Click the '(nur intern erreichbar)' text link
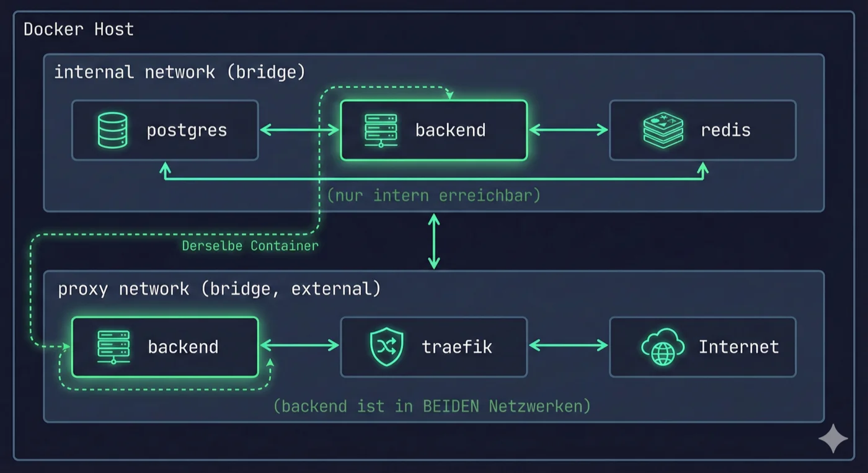 pyautogui.click(x=433, y=195)
